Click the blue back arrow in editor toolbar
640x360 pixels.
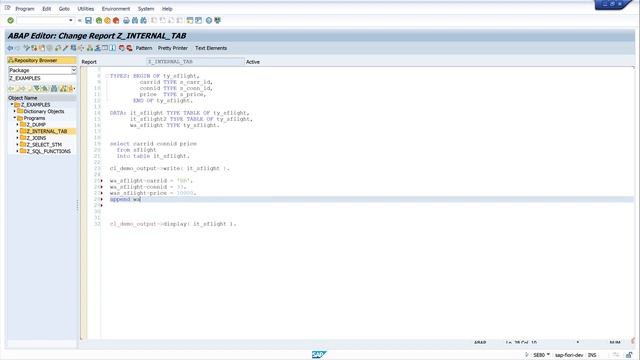(x=10, y=48)
